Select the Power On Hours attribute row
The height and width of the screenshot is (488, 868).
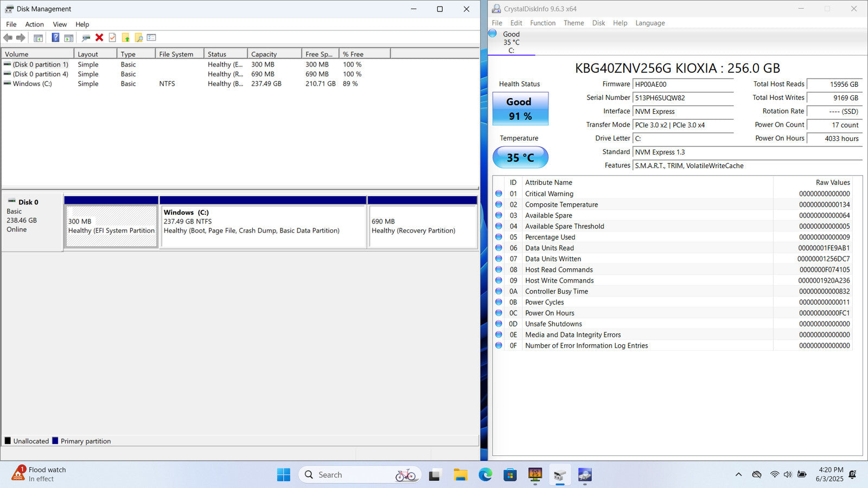click(673, 313)
